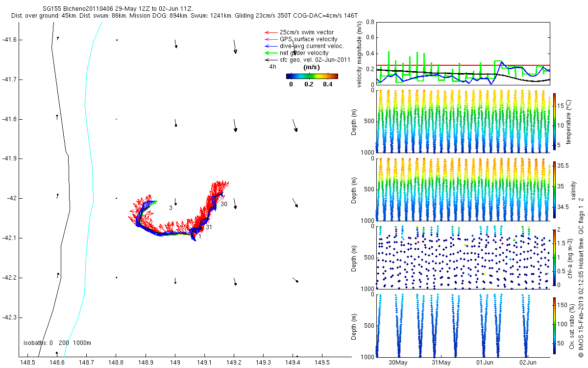The width and height of the screenshot is (588, 368).
Task: Click the Ox. sat. ratio vertical colorbar
Action: point(554,325)
